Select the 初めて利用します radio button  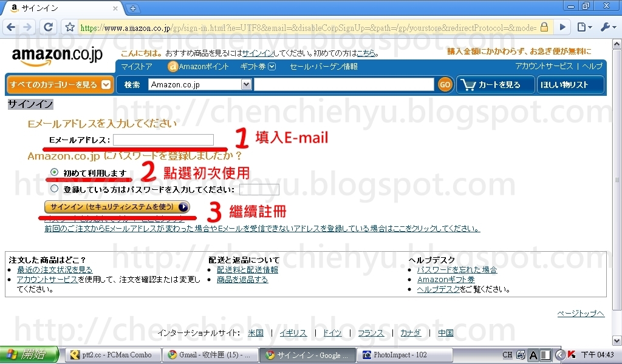[54, 172]
